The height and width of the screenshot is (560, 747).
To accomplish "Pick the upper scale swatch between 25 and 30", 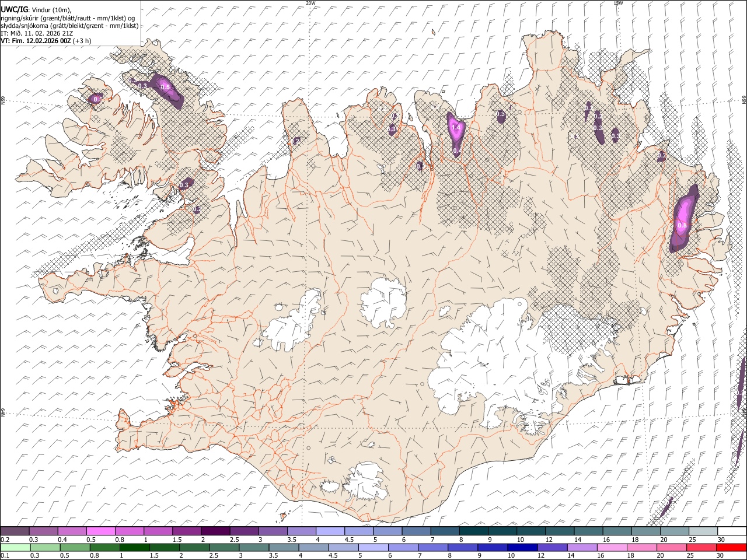I will click(x=704, y=531).
